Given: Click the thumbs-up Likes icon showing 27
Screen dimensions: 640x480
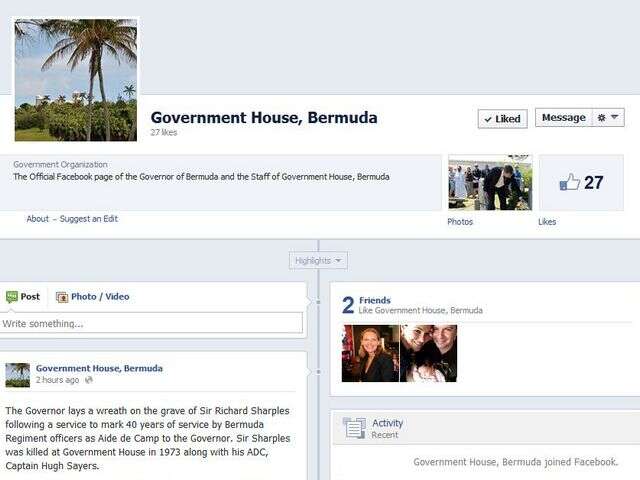Looking at the screenshot, I should 569,182.
